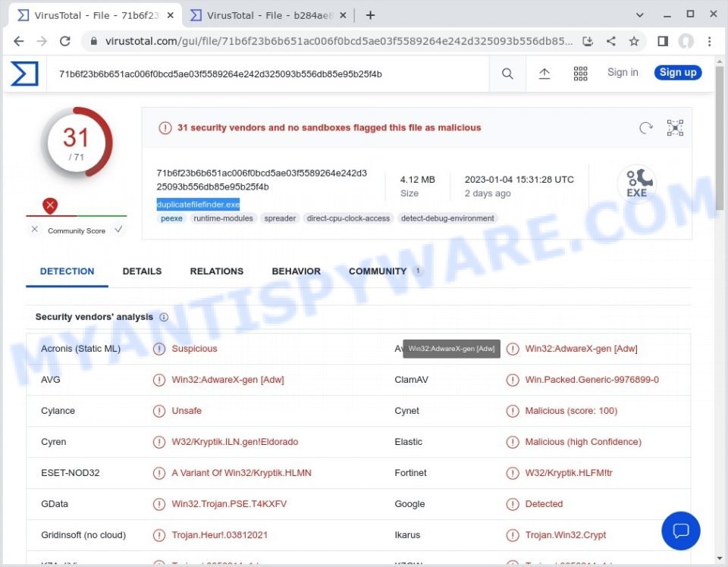Expand the tab search chevron

pos(639,15)
